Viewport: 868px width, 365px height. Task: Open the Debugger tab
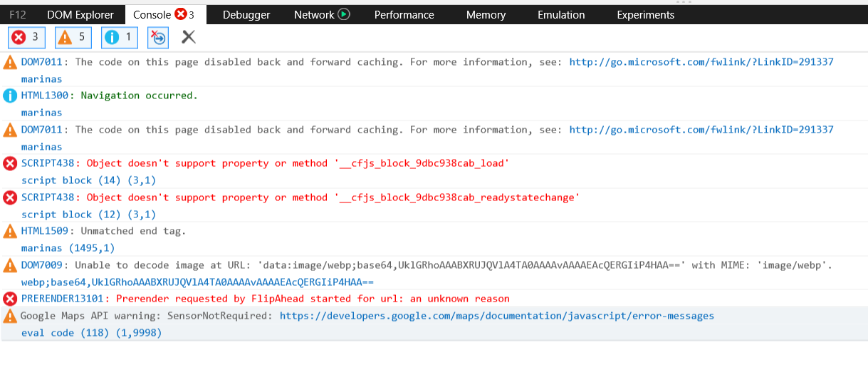click(246, 14)
